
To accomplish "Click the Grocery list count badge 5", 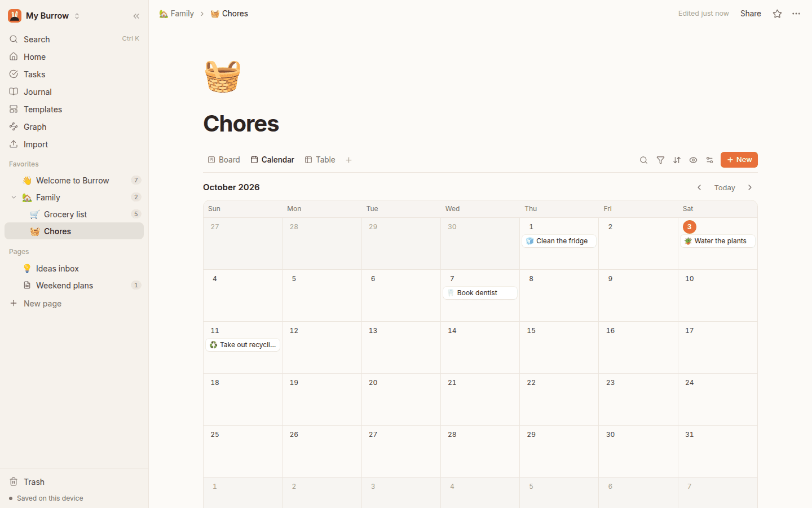I will coord(136,214).
